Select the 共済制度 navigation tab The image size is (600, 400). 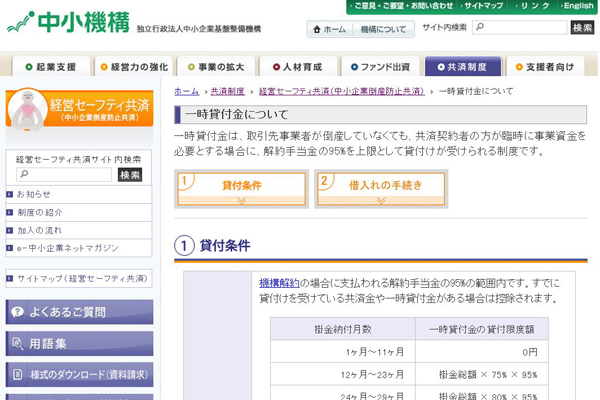pos(462,67)
